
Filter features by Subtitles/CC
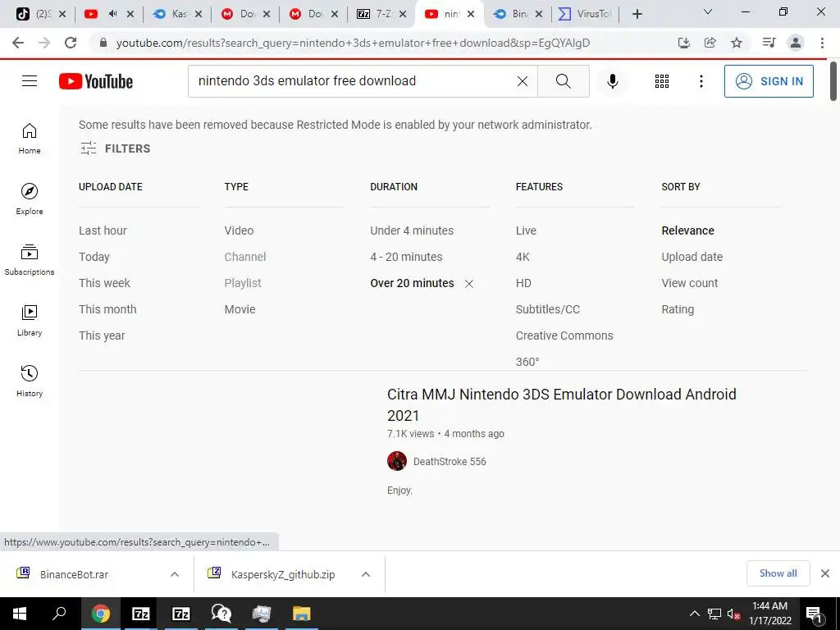click(547, 309)
